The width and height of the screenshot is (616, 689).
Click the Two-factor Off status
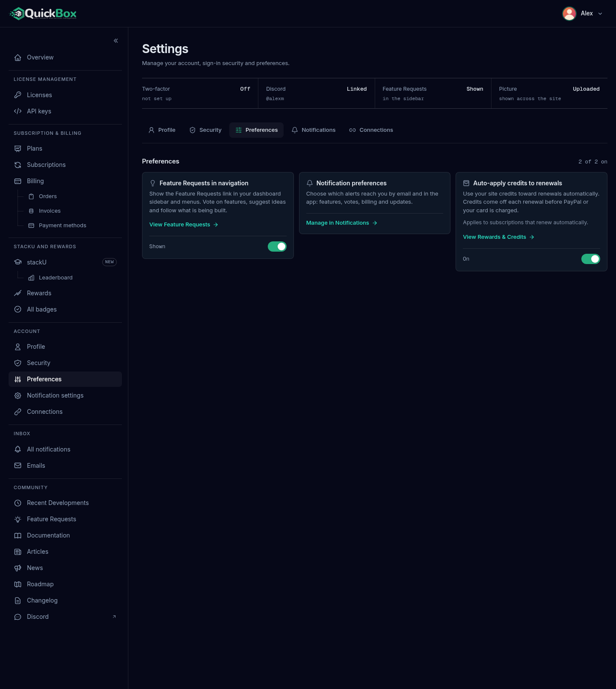(245, 89)
